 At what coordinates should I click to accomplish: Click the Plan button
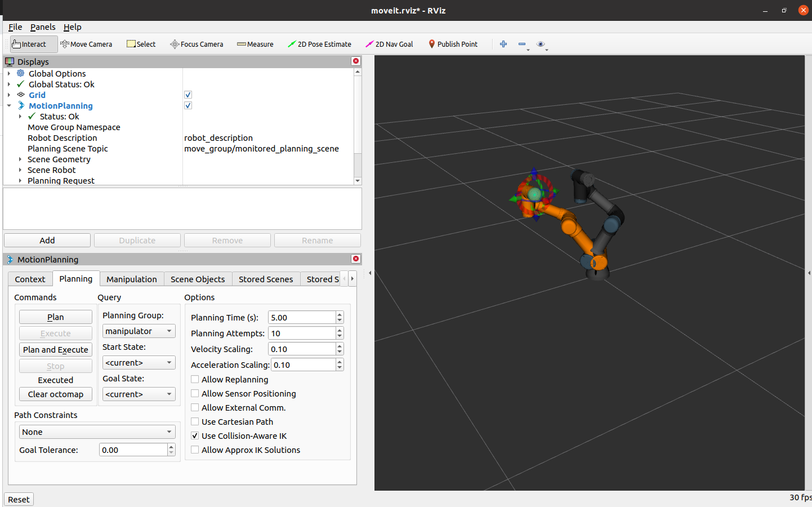[55, 317]
